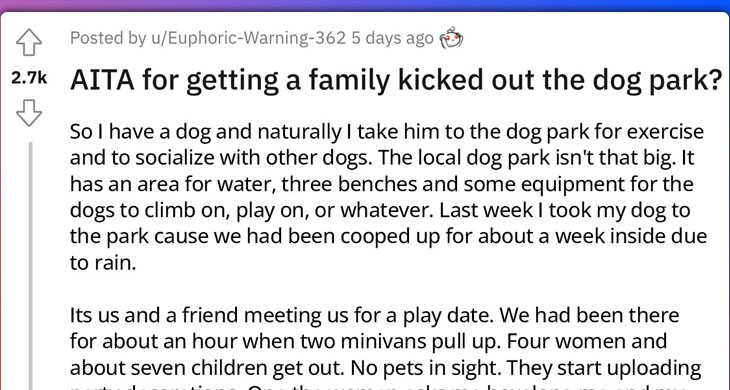Open u/Euphoric-Warning-362 user profile

pos(248,38)
